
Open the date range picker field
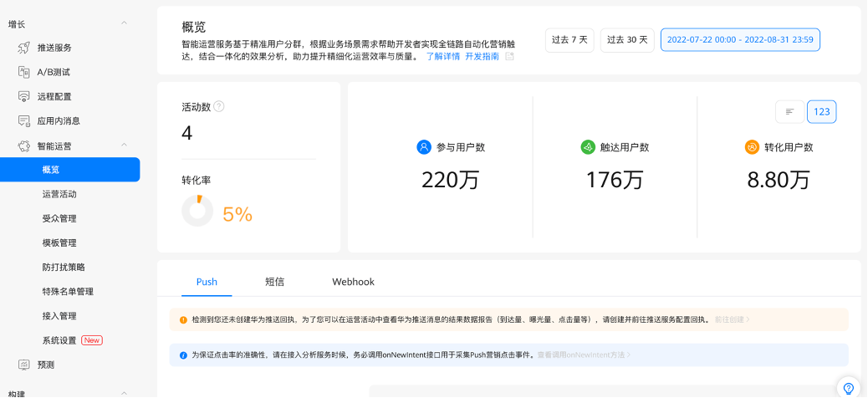(x=740, y=40)
